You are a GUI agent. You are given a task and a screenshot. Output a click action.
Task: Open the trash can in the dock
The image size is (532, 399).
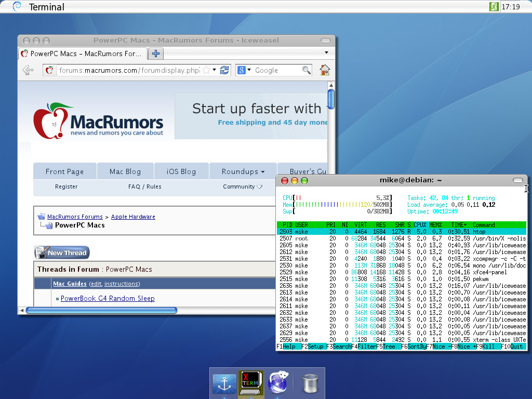tap(310, 383)
